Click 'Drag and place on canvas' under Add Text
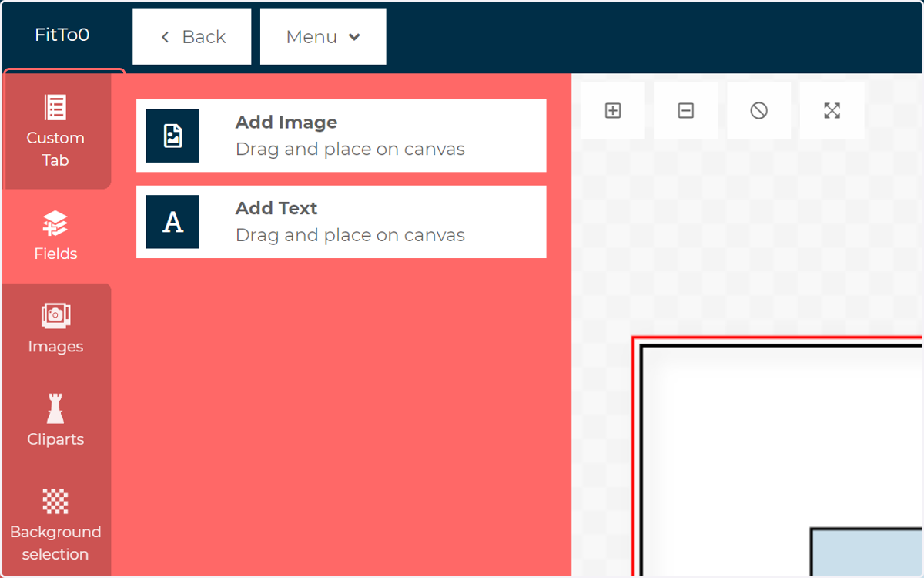 (x=350, y=235)
